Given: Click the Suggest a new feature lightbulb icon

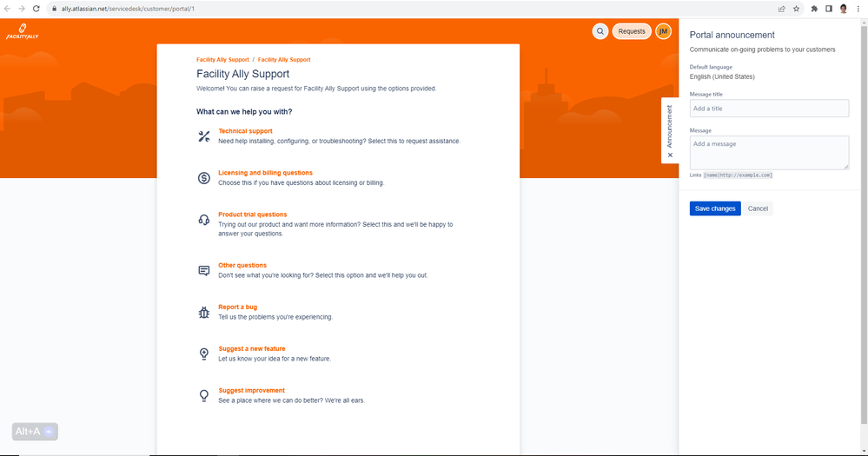Looking at the screenshot, I should [x=203, y=354].
